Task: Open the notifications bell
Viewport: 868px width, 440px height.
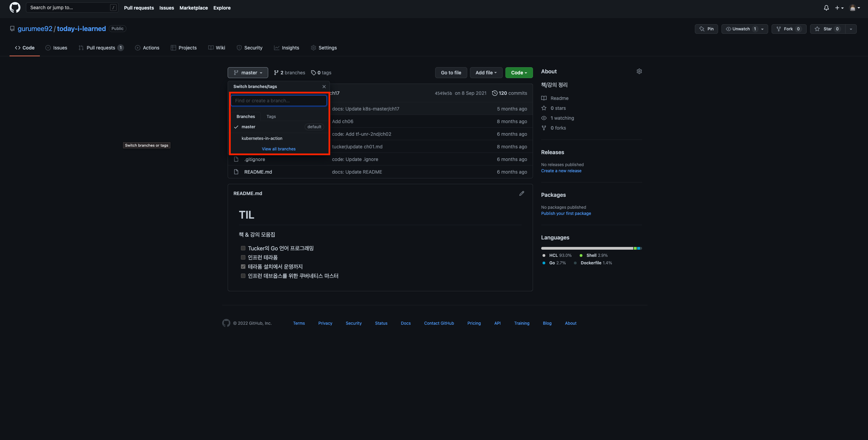Action: [826, 8]
